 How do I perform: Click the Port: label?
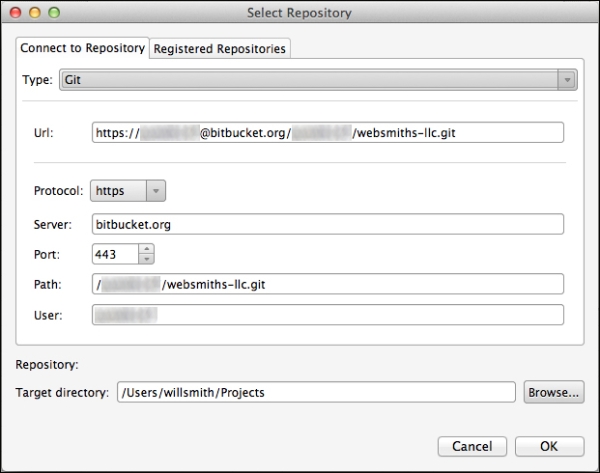47,254
